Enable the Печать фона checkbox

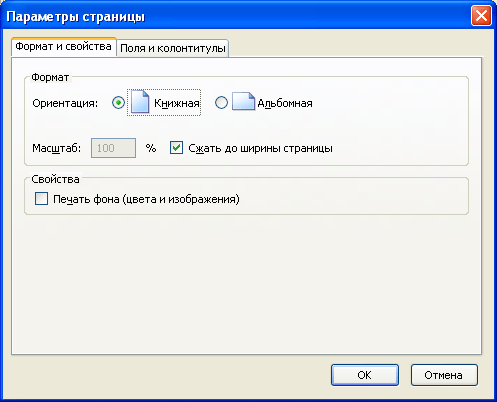click(x=41, y=198)
